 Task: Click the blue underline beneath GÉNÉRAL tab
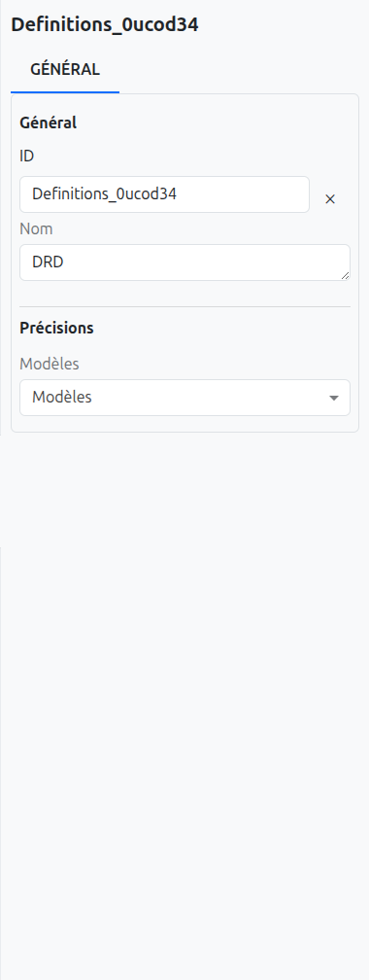coord(65,91)
